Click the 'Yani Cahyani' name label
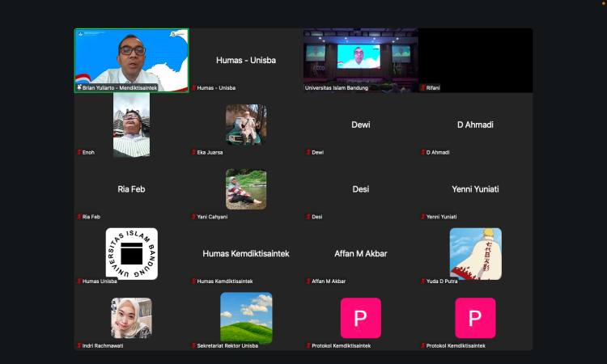Image resolution: width=607 pixels, height=364 pixels. (212, 217)
